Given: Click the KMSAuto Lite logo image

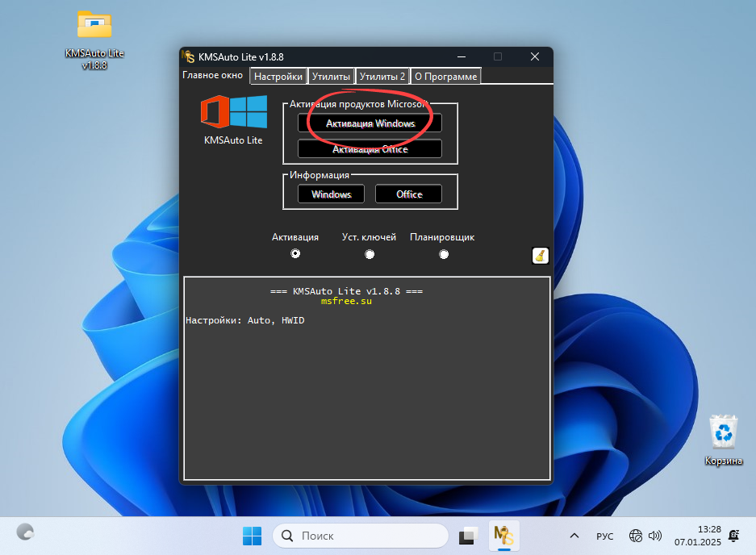Looking at the screenshot, I should tap(233, 111).
